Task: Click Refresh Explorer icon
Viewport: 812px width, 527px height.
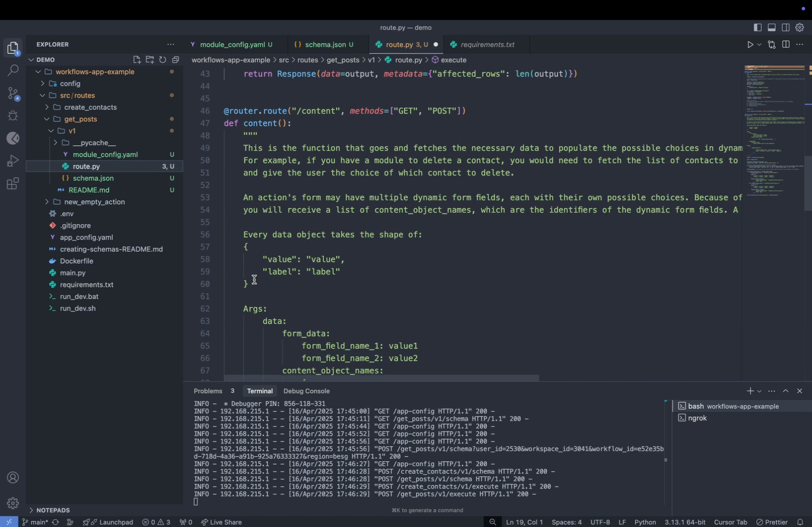Action: click(x=163, y=60)
